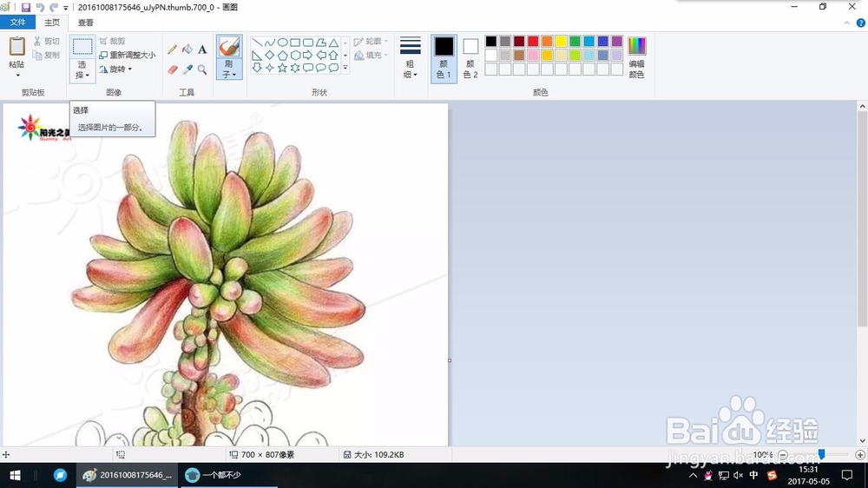Click the zoom slider handle
868x488 pixels.
click(x=821, y=454)
